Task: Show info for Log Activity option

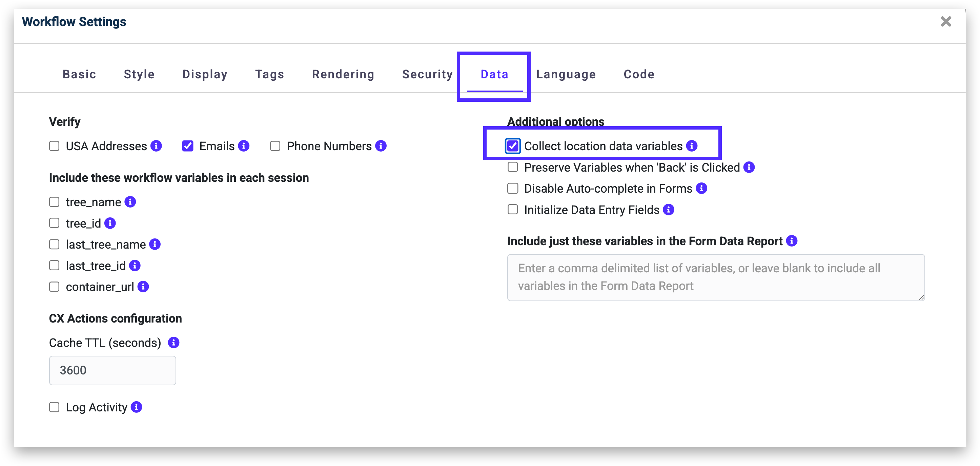Action: point(136,407)
